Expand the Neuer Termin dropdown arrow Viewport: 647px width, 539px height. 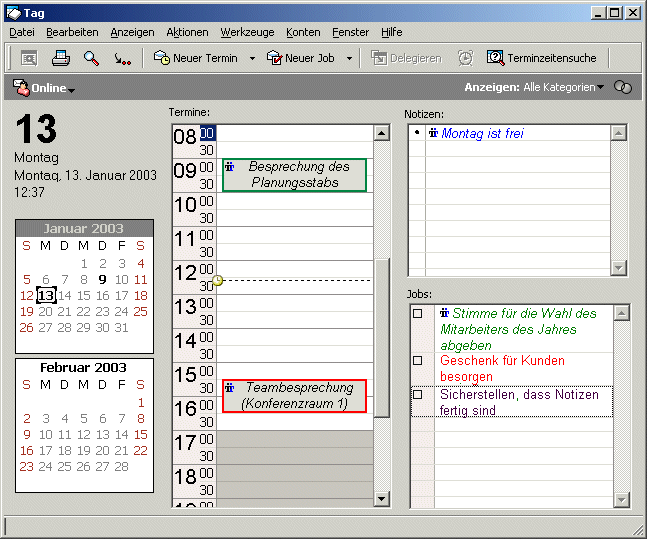coord(252,59)
